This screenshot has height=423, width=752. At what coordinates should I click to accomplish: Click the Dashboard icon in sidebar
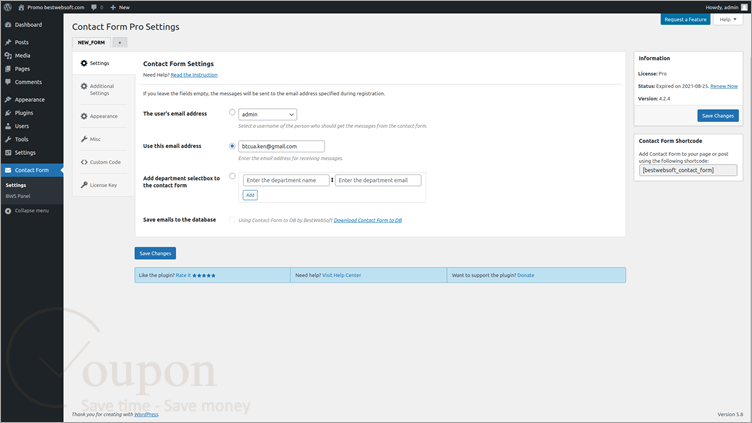pyautogui.click(x=8, y=24)
